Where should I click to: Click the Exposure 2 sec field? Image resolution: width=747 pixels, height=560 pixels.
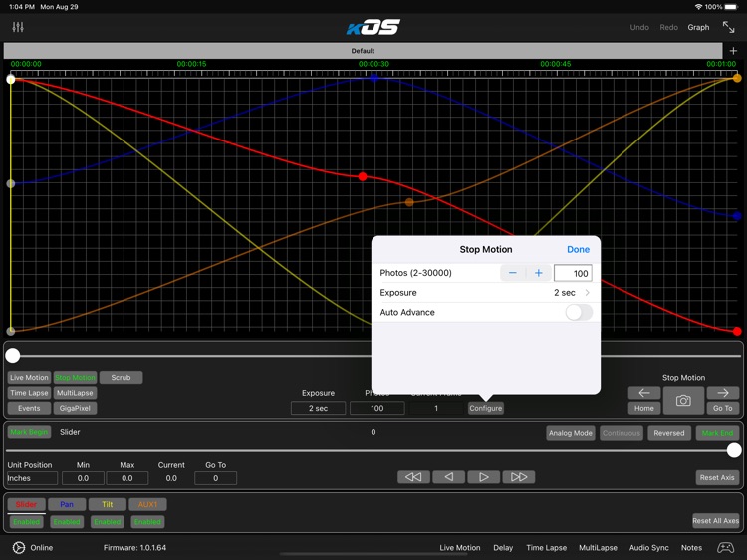318,408
